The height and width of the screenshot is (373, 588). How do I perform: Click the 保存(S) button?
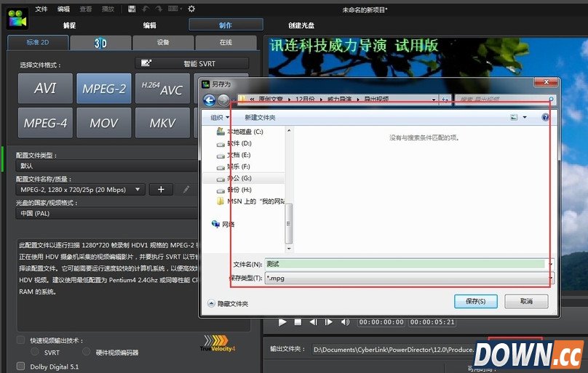(475, 301)
